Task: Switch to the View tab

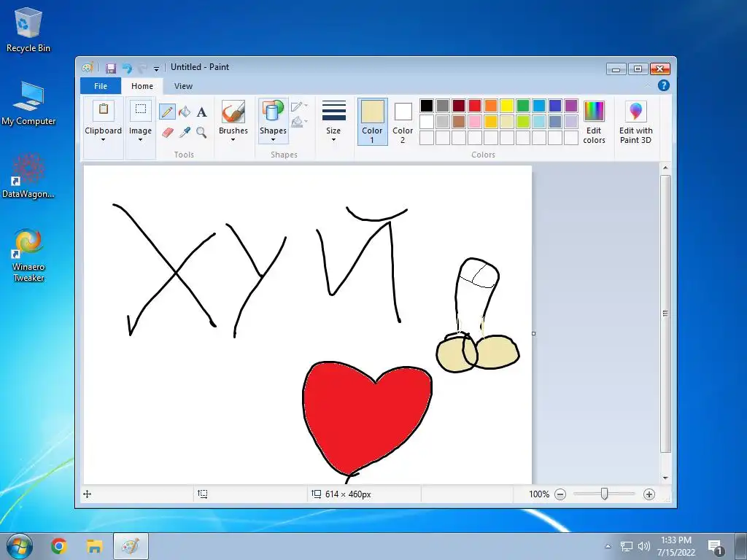Action: 183,86
